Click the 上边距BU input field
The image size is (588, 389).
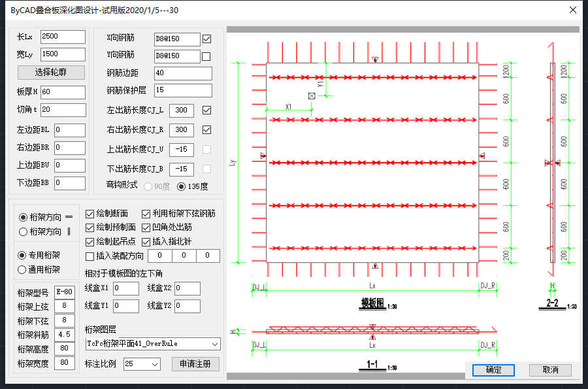point(70,165)
